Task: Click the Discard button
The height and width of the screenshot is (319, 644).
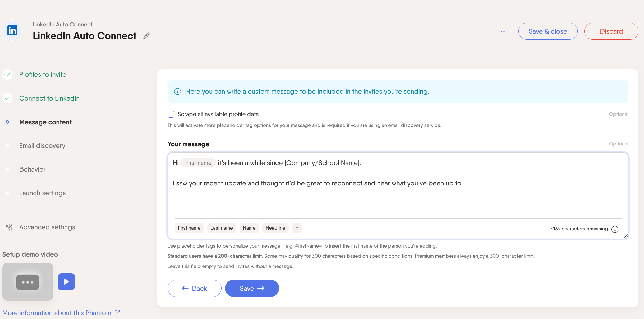Action: [611, 31]
